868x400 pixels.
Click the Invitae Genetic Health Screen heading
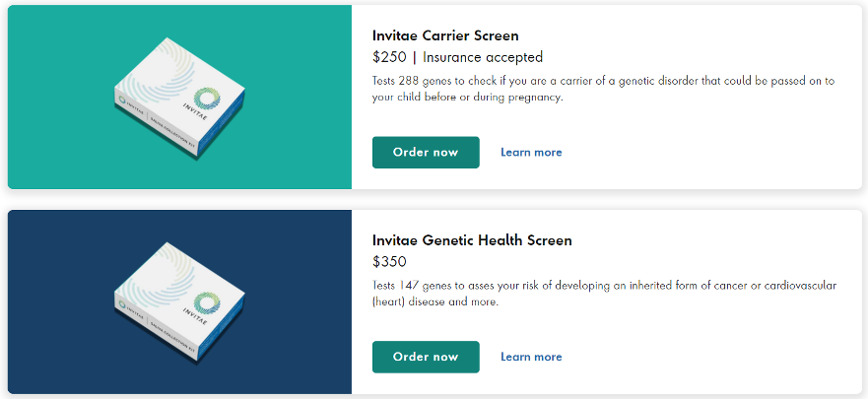472,240
